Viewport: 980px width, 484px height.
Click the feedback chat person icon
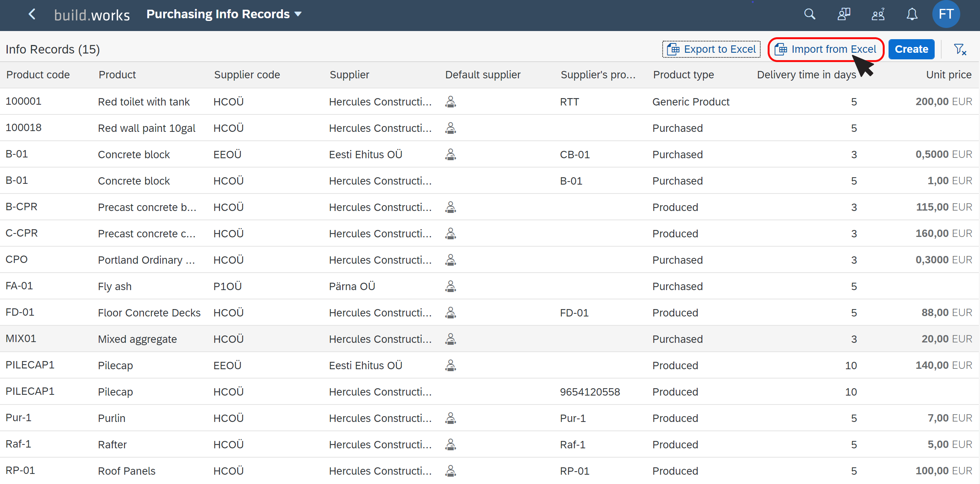(x=844, y=14)
